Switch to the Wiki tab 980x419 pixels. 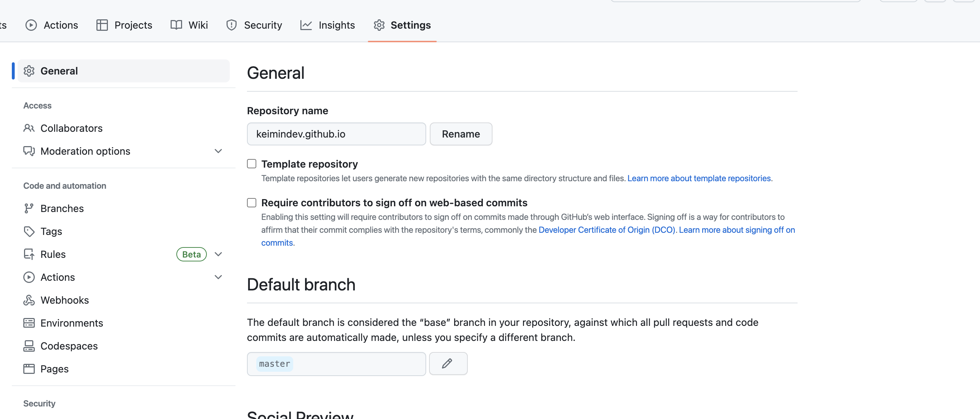point(189,25)
